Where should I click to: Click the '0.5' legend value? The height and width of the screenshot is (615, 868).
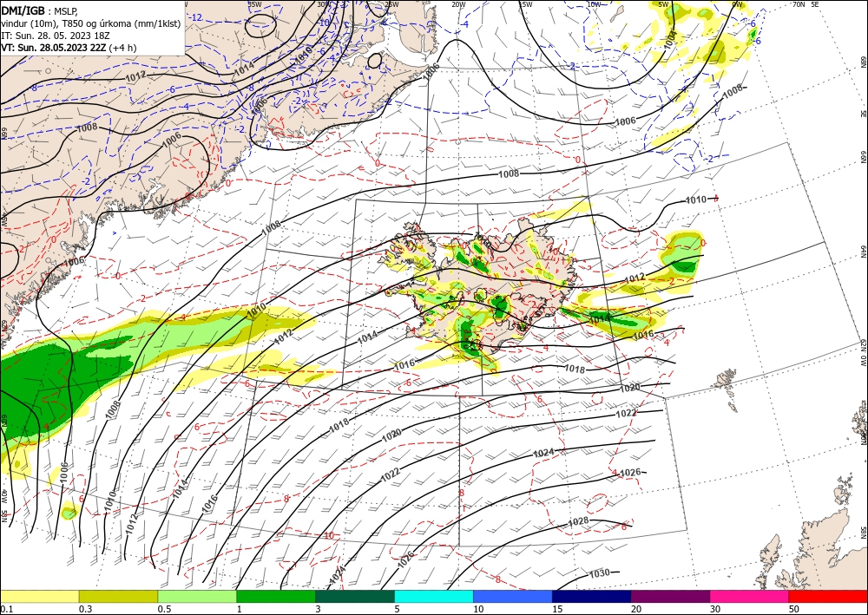(x=164, y=609)
